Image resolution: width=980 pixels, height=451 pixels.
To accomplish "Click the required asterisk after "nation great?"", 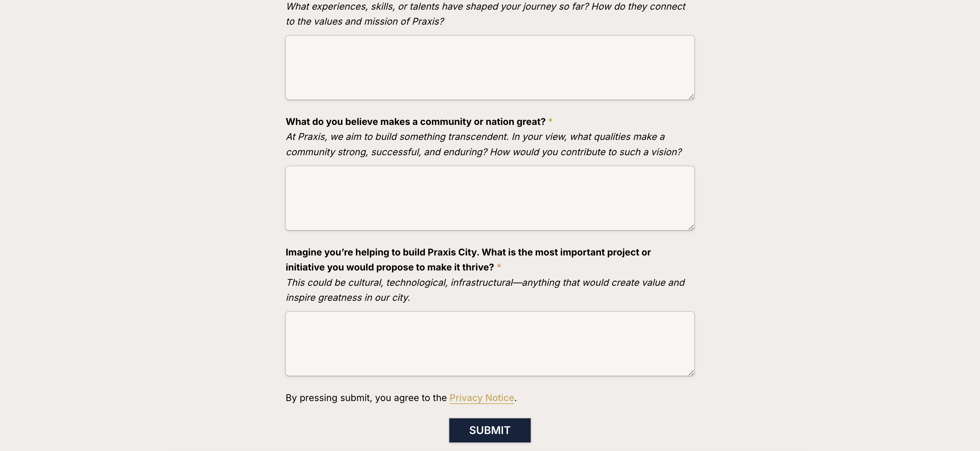I will (550, 122).
